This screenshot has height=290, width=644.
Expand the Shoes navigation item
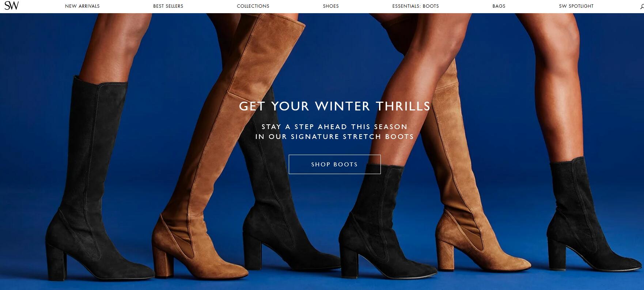click(331, 6)
